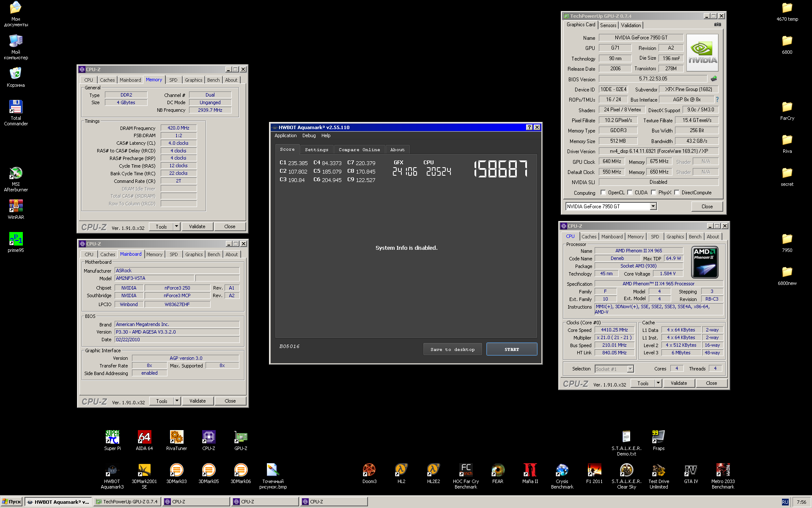Select the 4670 temp folder on desktop

pyautogui.click(x=787, y=12)
